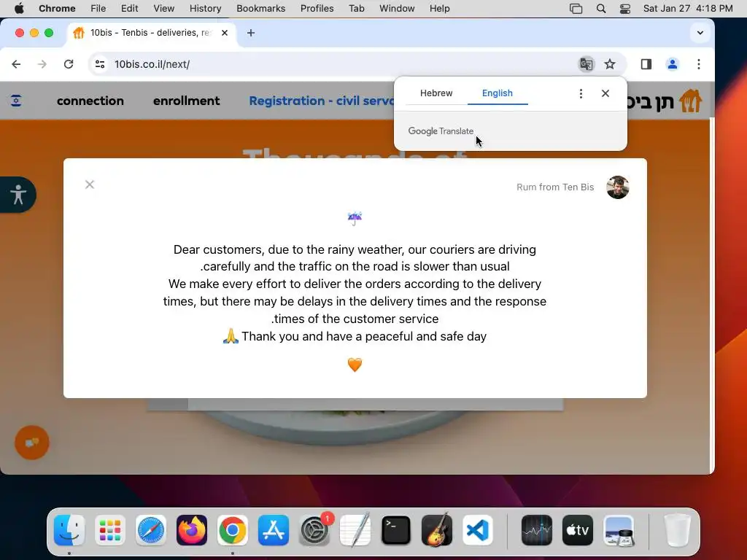This screenshot has height=560, width=747.
Task: Open System Settings from the Dock
Action: (x=314, y=530)
